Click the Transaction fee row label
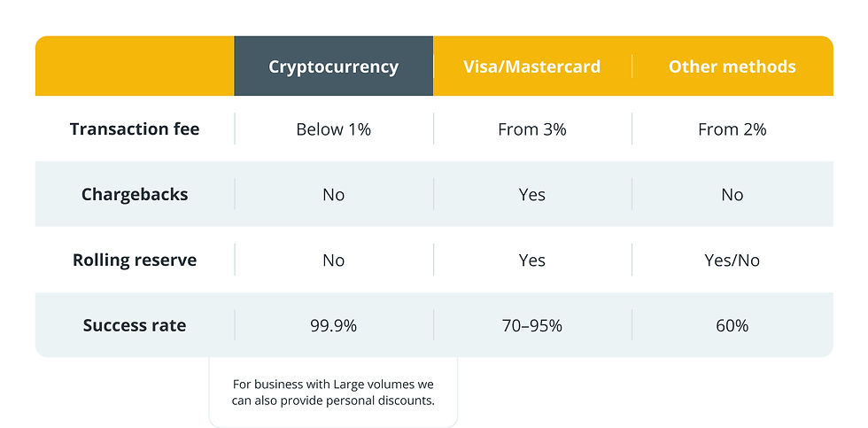 tap(135, 129)
